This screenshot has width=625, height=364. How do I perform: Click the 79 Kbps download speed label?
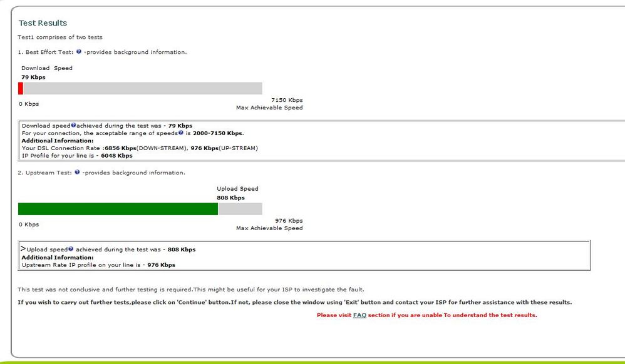coord(33,78)
